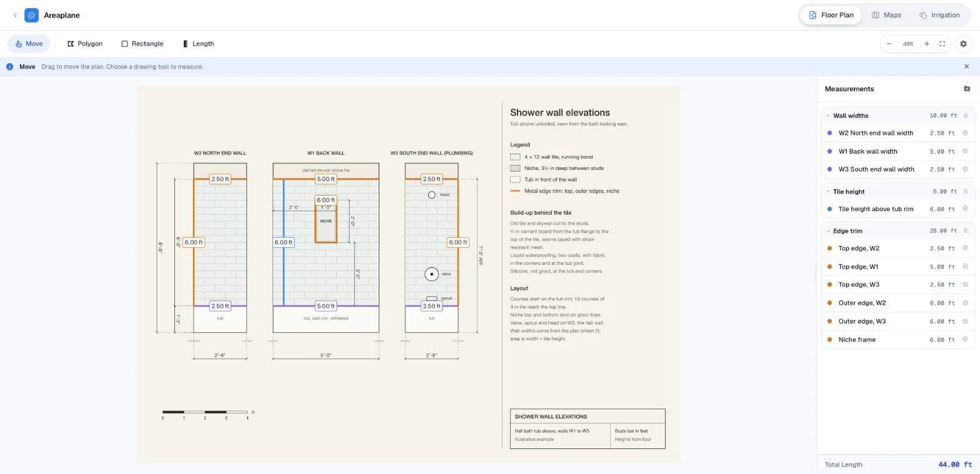Add a new measurement group folder
Image resolution: width=980 pixels, height=474 pixels.
click(967, 89)
